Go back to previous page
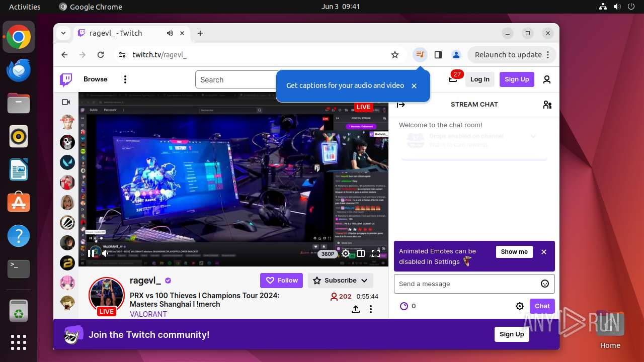The image size is (644, 362). [x=64, y=54]
